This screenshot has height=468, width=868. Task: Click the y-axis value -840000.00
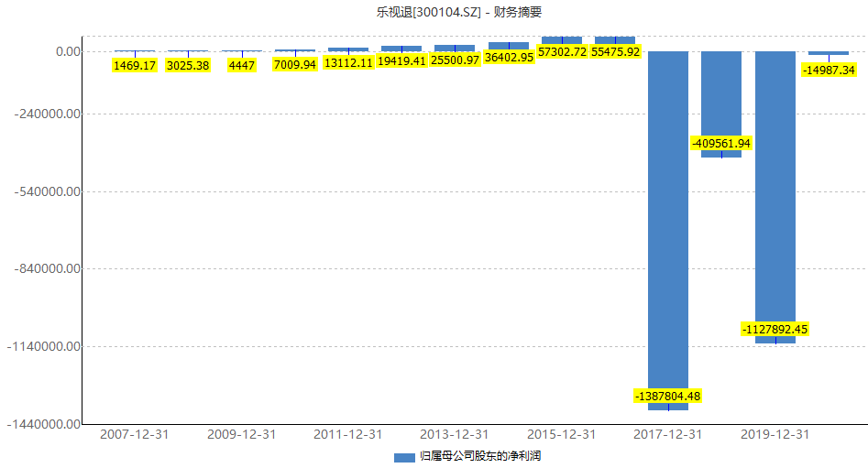click(47, 269)
